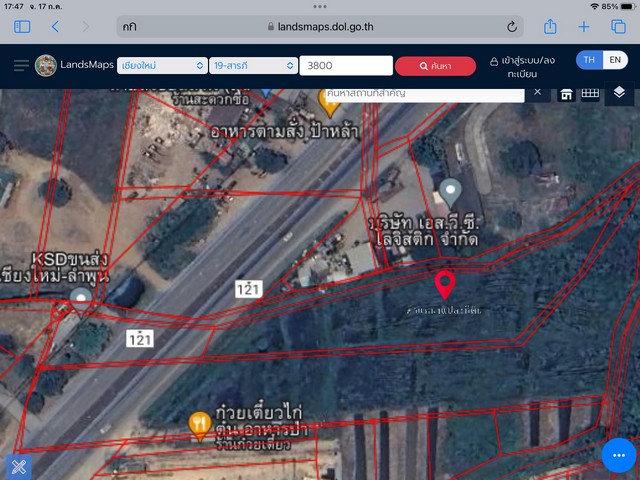
Task: Toggle Safari sidebar panel
Action: (x=22, y=27)
